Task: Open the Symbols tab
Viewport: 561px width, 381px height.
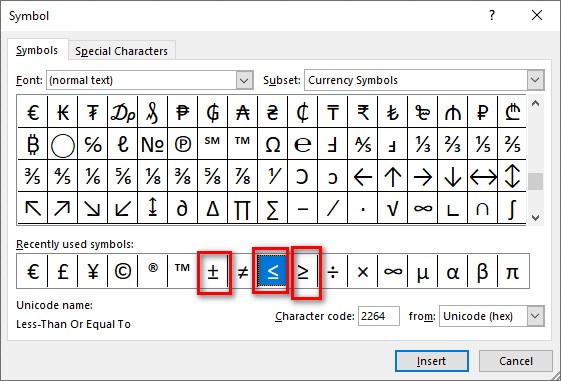Action: 37,50
